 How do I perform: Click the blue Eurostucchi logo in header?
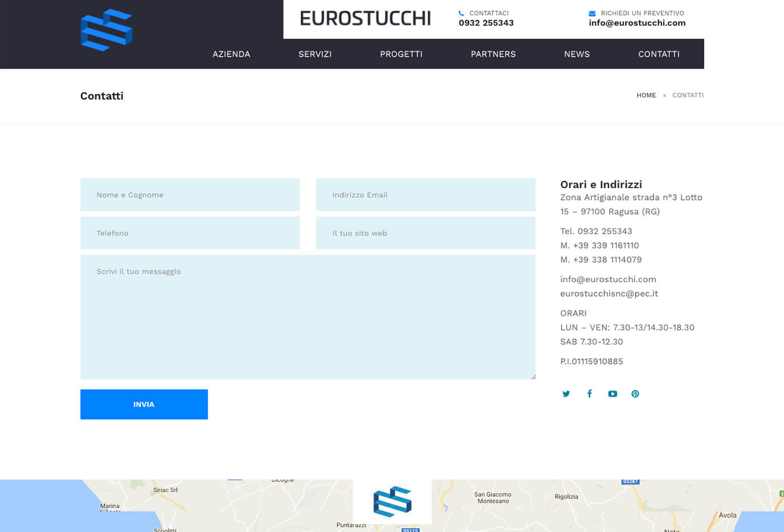point(106,30)
